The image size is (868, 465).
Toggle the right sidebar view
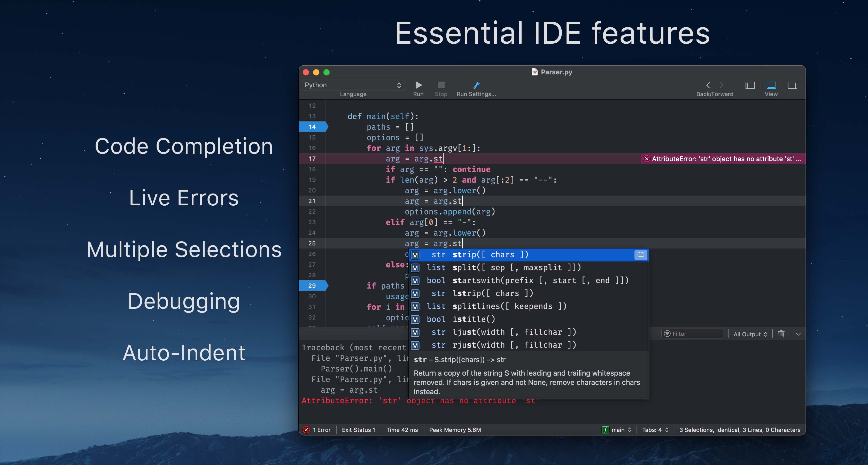point(793,85)
